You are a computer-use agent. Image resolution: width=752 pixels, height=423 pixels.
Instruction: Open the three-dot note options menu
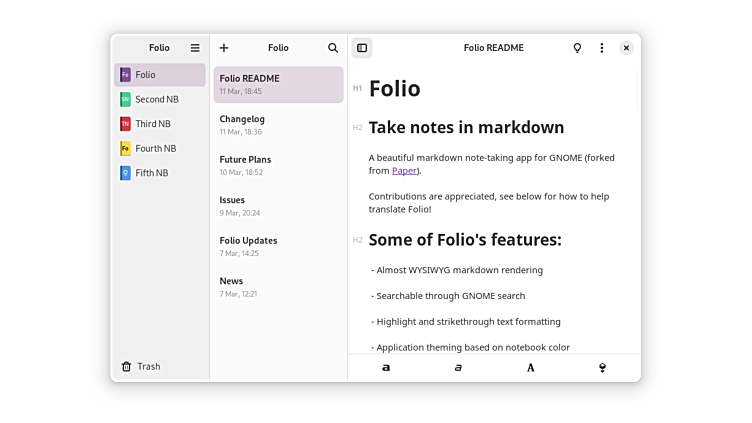(x=601, y=48)
